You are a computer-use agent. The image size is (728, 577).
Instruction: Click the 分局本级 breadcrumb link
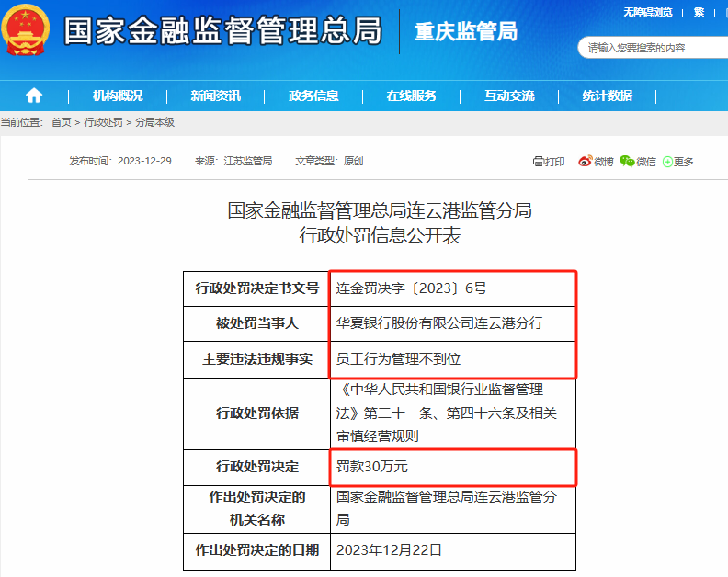coord(154,122)
